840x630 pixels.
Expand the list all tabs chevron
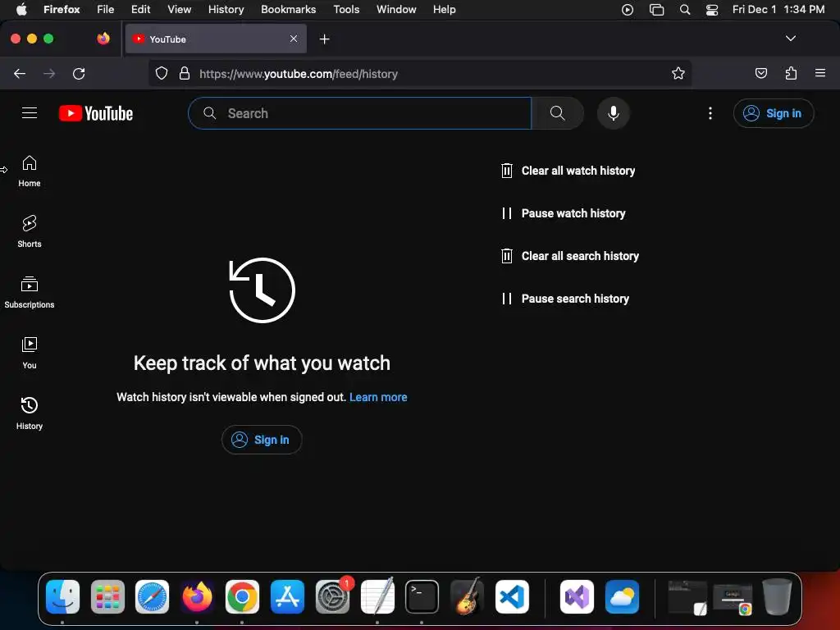tap(790, 39)
